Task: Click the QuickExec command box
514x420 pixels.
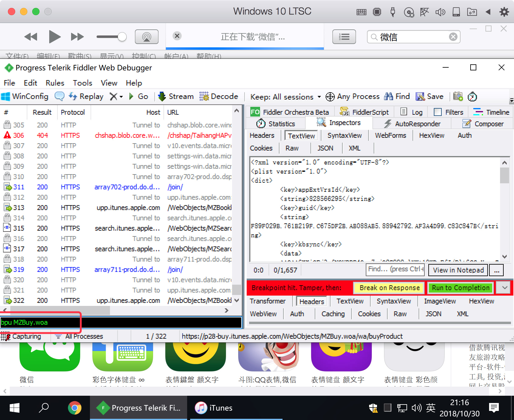Action: tap(121, 322)
